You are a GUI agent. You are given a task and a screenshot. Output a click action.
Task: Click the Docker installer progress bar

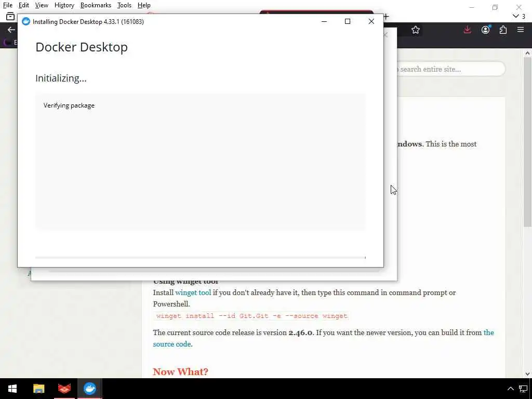tap(201, 258)
